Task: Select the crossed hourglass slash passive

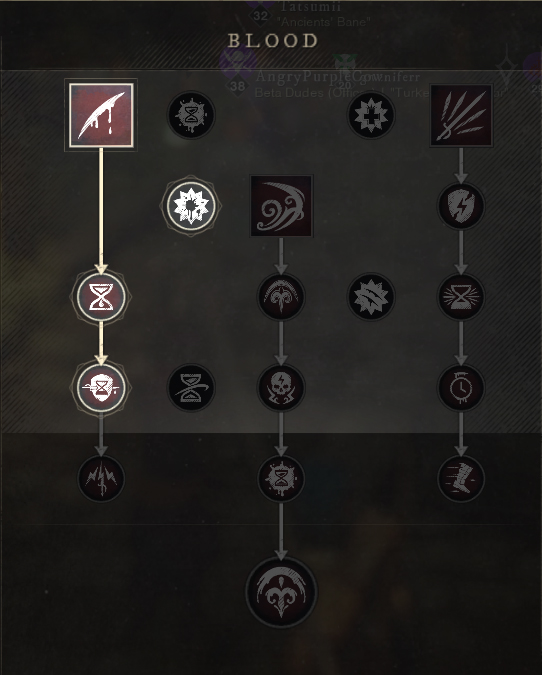Action: tap(191, 387)
